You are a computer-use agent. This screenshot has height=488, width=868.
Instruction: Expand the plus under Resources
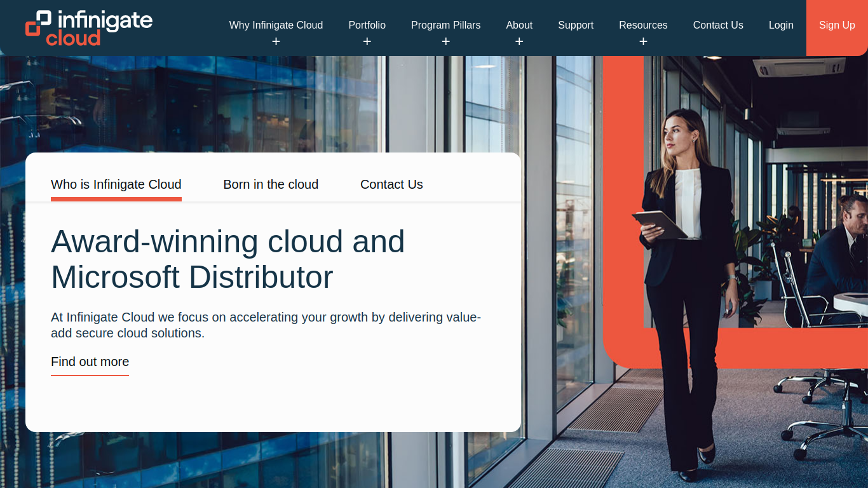click(x=643, y=41)
